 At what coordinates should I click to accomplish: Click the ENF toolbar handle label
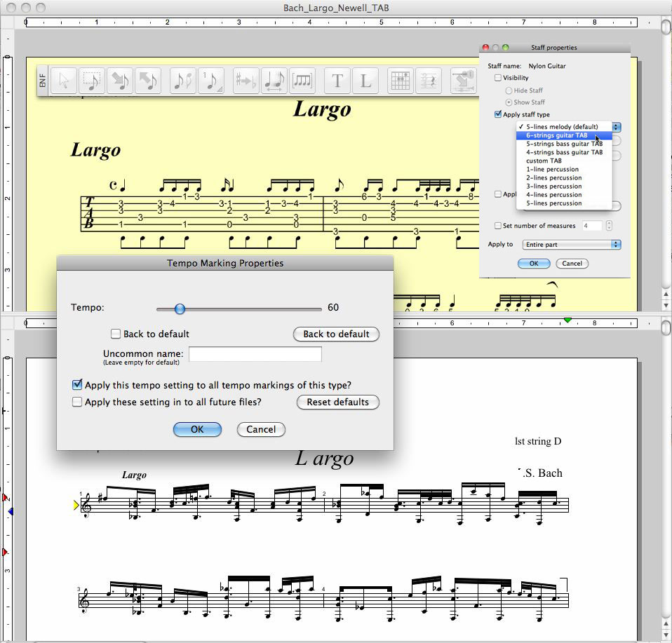[42, 81]
